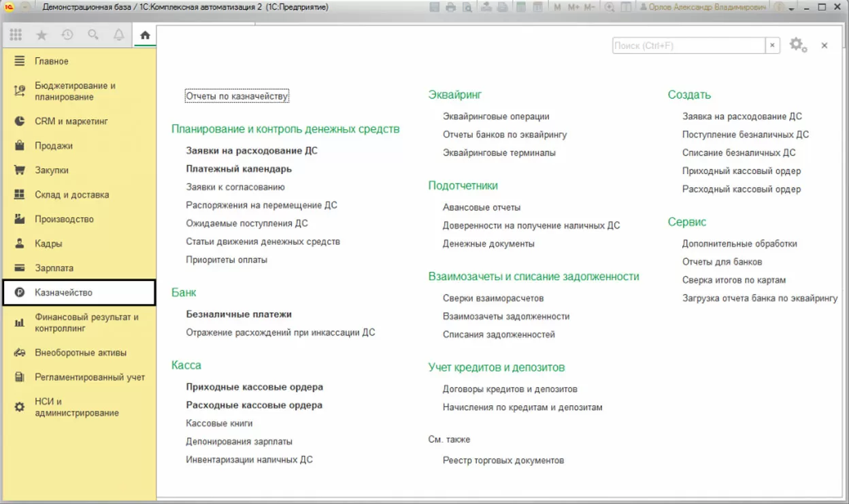Viewport: 849px width, 504px height.
Task: Click the save icon in title bar
Action: pyautogui.click(x=435, y=7)
